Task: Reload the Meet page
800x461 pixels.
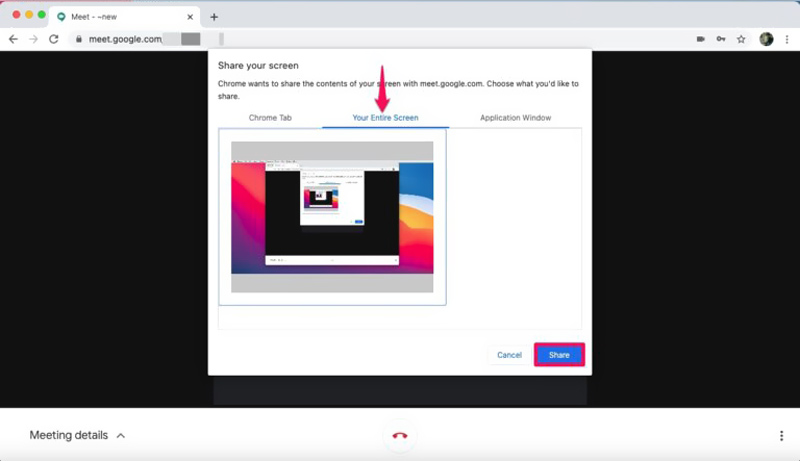Action: [x=54, y=39]
